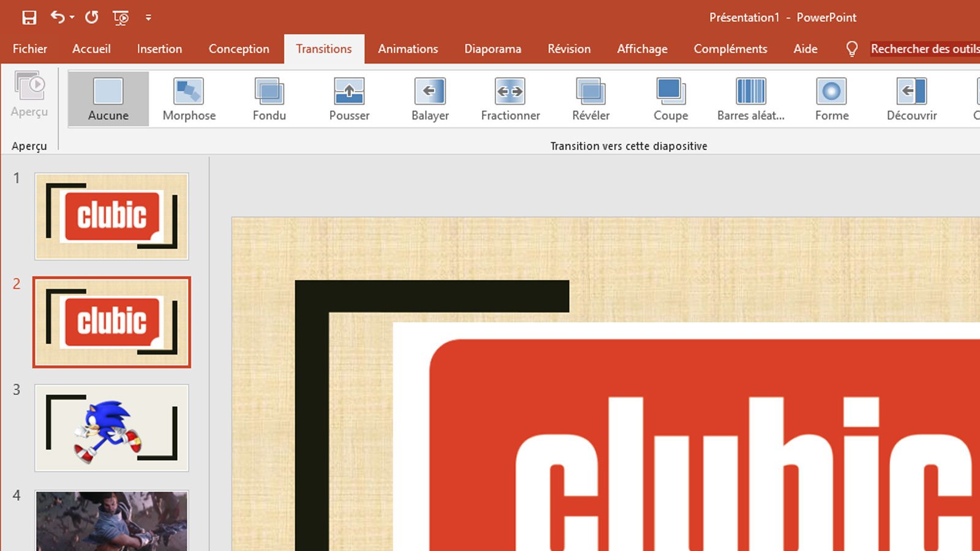The width and height of the screenshot is (980, 551).
Task: Preview the transition with Aperçu button
Action: point(29,95)
